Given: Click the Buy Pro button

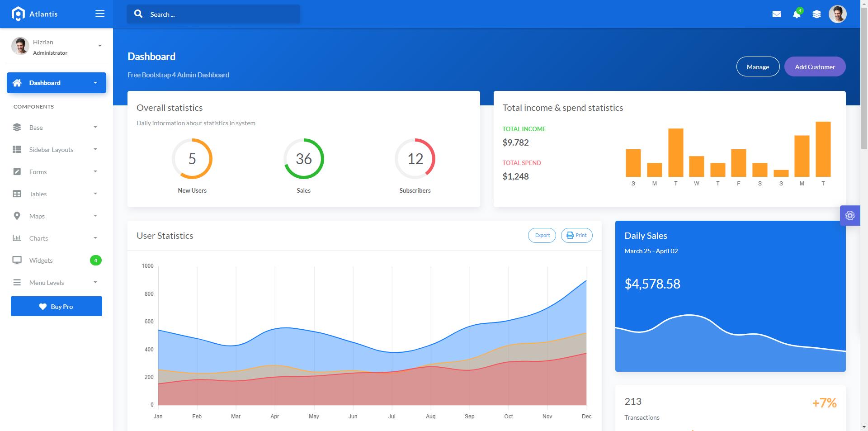Looking at the screenshot, I should (x=57, y=306).
